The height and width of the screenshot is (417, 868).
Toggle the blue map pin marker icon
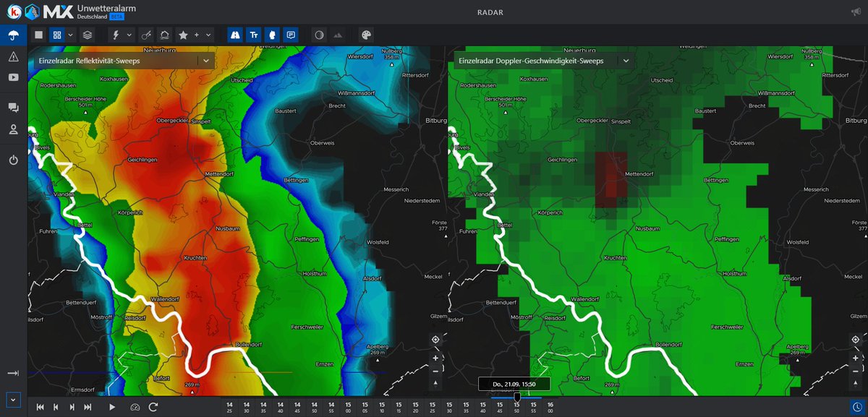click(271, 35)
